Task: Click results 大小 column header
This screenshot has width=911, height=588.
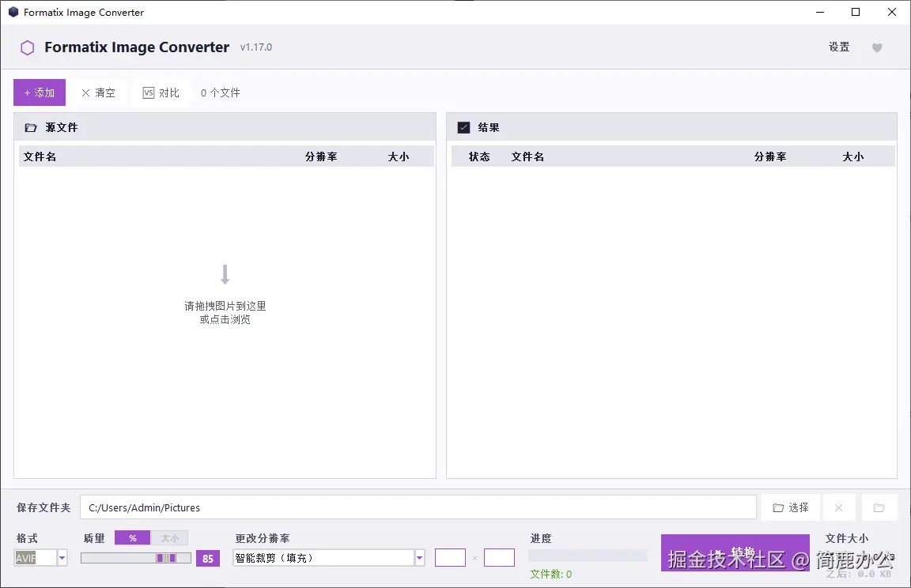Action: (x=853, y=156)
